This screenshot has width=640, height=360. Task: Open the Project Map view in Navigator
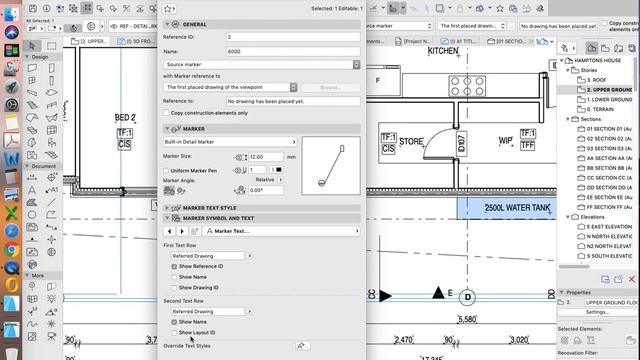591,48
